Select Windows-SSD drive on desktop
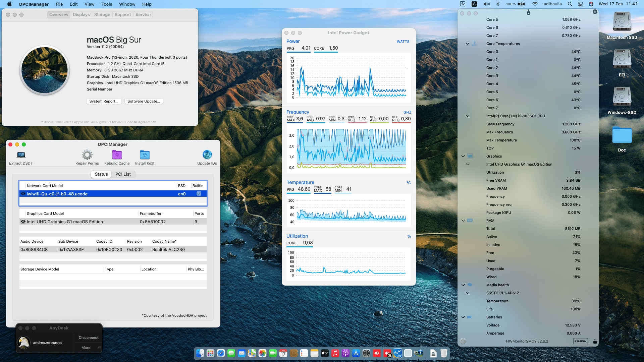Viewport: 644px width, 362px height. [x=622, y=97]
